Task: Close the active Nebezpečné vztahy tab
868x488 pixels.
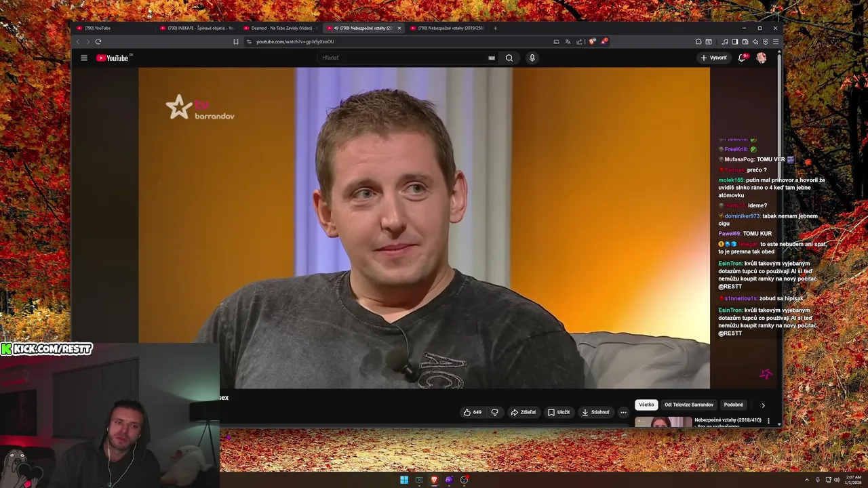Action: click(399, 28)
